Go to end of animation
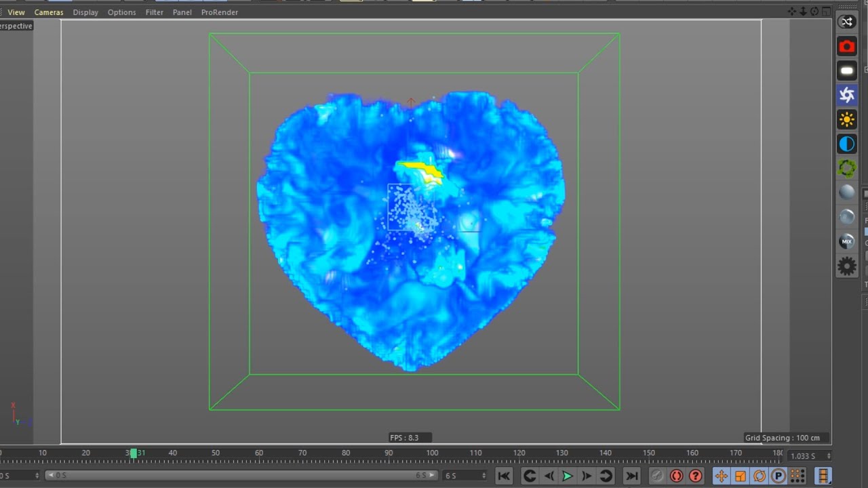Viewport: 868px width, 488px height. 631,476
